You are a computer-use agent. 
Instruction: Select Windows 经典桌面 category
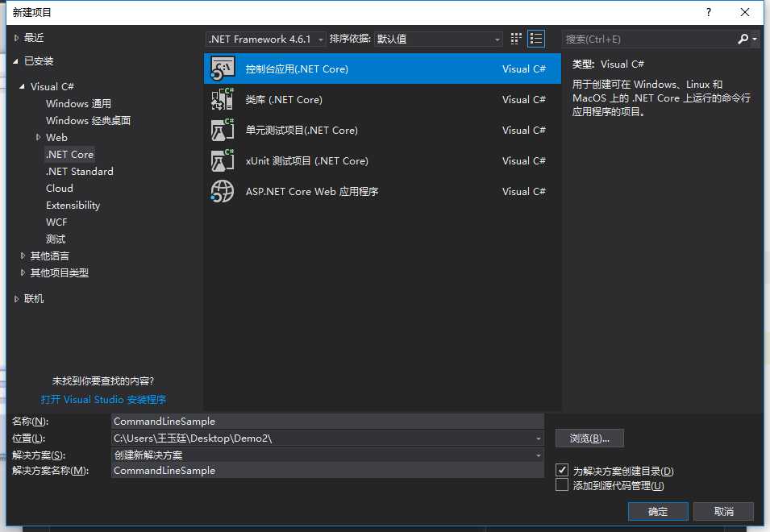(89, 120)
